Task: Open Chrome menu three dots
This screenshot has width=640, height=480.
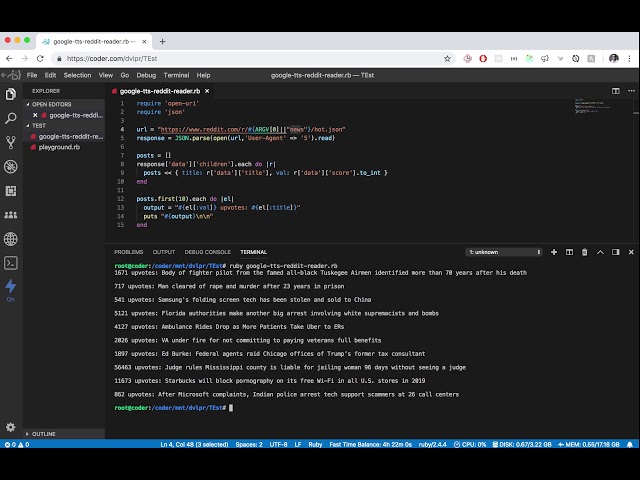Action: point(629,58)
